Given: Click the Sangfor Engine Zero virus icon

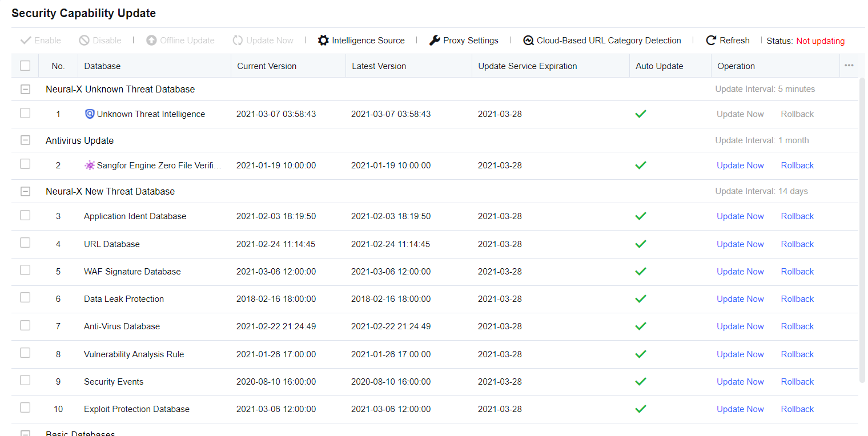Looking at the screenshot, I should [89, 165].
